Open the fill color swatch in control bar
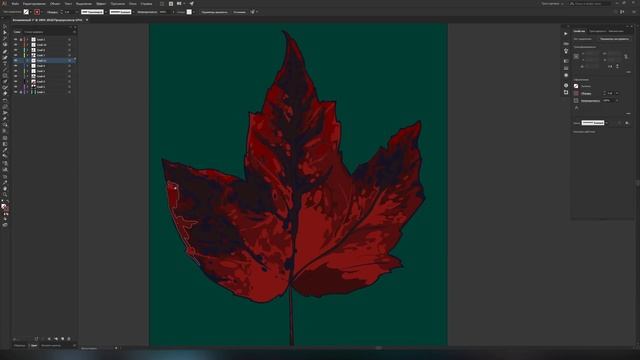The image size is (640, 360). coord(26,12)
